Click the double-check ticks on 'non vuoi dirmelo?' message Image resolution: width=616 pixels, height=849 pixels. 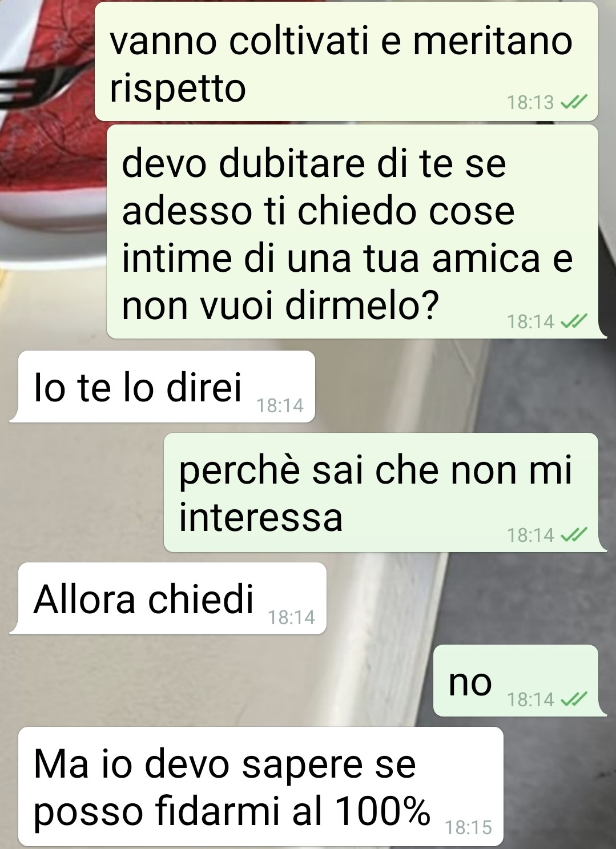[x=573, y=323]
